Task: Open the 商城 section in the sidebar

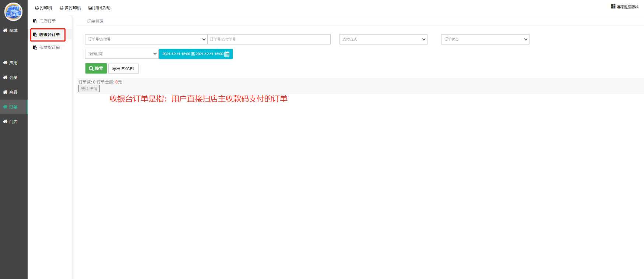Action: (x=11, y=31)
